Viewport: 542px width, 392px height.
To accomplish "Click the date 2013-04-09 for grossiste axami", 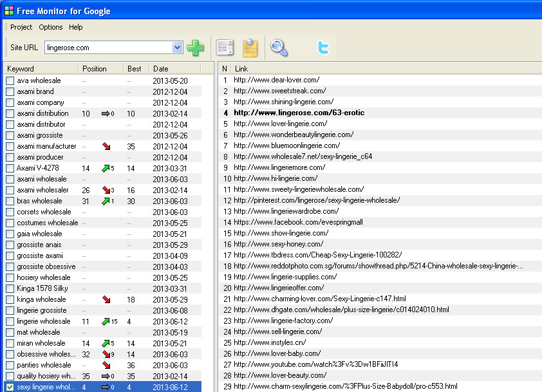I will (170, 256).
